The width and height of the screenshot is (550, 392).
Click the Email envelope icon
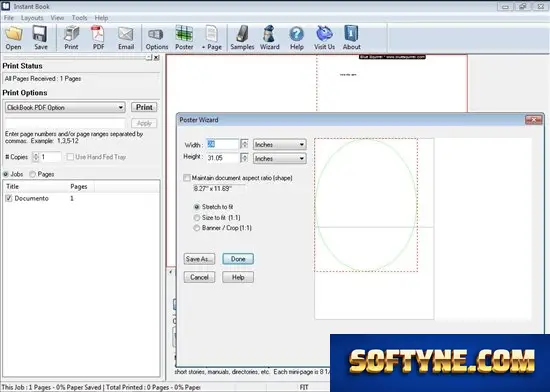coord(126,34)
